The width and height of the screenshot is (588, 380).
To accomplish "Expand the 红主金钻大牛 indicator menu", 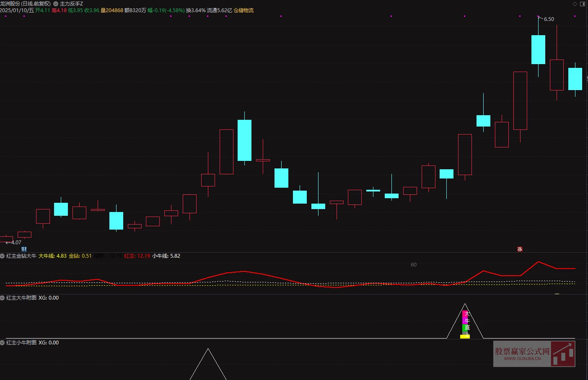I will (x=3, y=256).
